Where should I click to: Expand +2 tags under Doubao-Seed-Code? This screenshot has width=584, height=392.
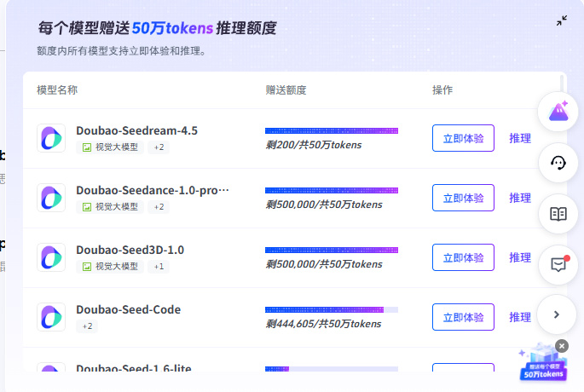click(89, 326)
